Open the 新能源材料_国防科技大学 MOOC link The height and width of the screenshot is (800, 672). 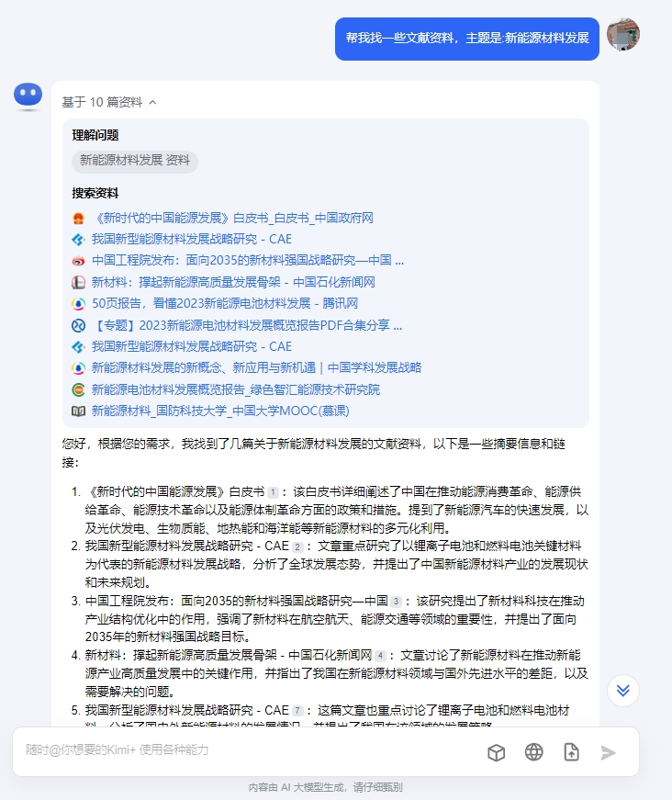click(x=220, y=411)
